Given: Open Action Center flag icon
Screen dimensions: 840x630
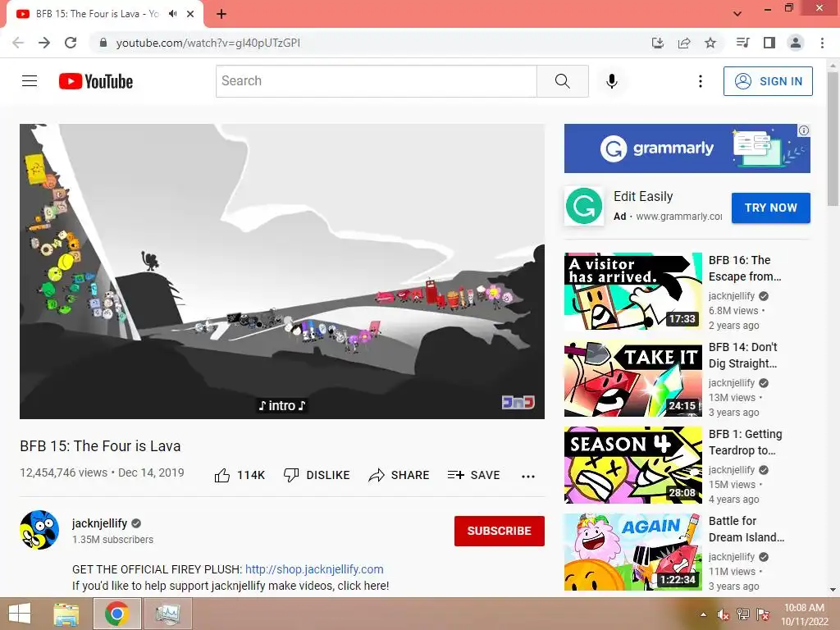Looking at the screenshot, I should [763, 614].
